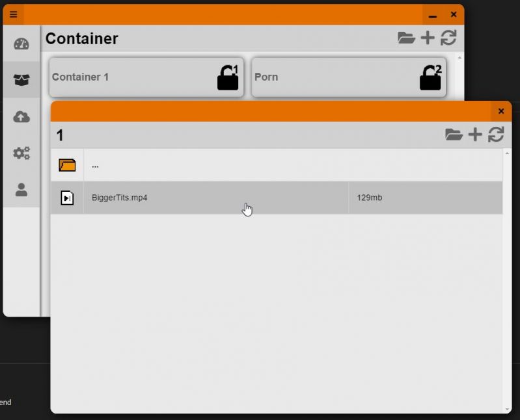Click the orange parent folder icon
Screen dimensions: 520x420
pos(67,165)
